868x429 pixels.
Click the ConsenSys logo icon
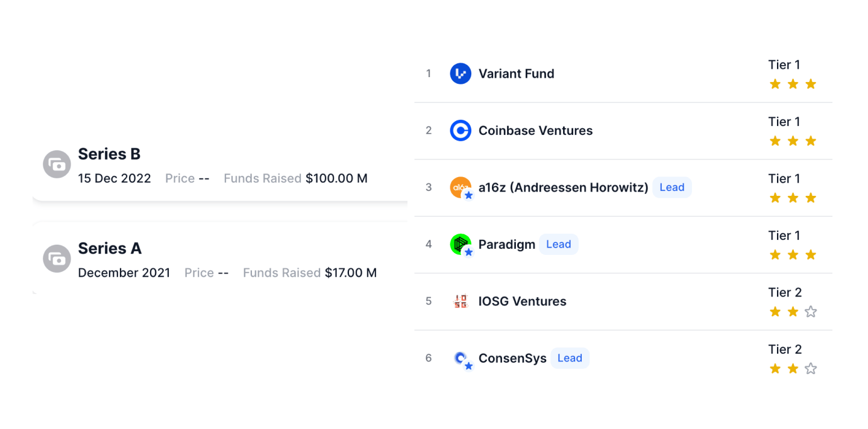(x=461, y=358)
